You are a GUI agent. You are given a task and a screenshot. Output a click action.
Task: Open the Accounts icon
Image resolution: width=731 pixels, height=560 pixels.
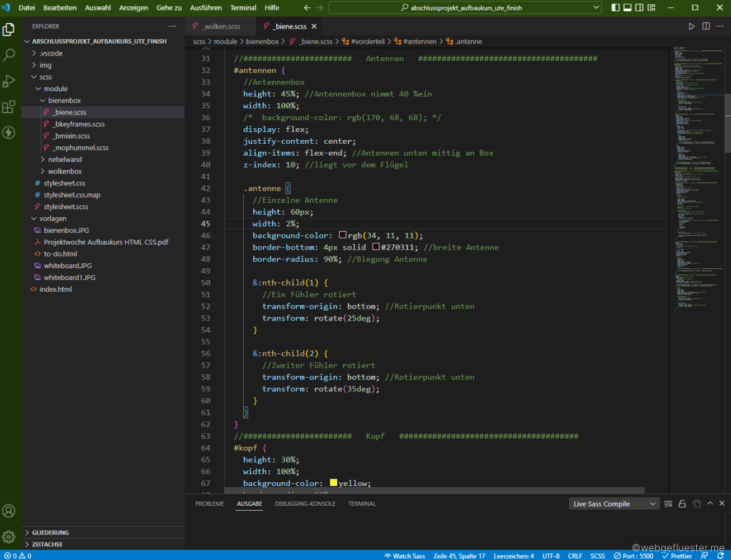point(9,511)
